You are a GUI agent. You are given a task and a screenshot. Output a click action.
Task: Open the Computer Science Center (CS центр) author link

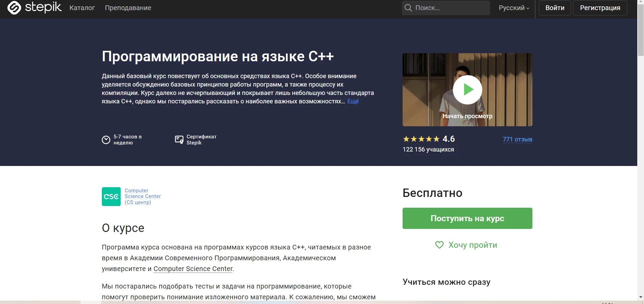point(143,196)
